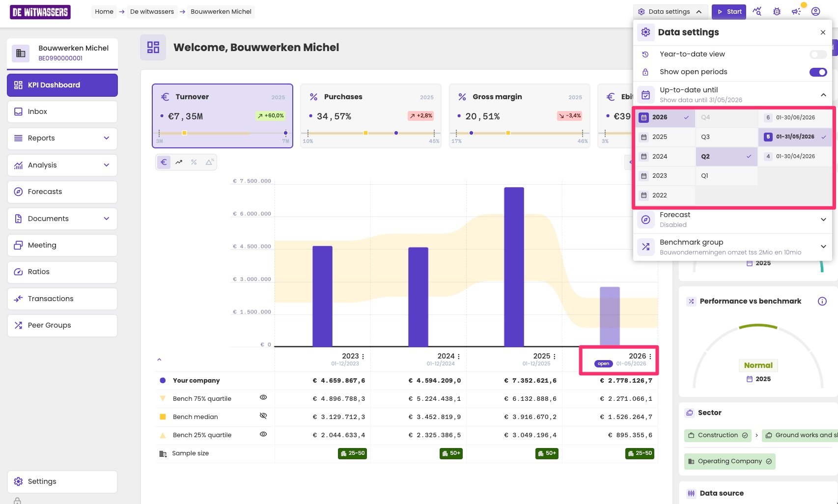Toggle Show open periods switch

[x=818, y=72]
